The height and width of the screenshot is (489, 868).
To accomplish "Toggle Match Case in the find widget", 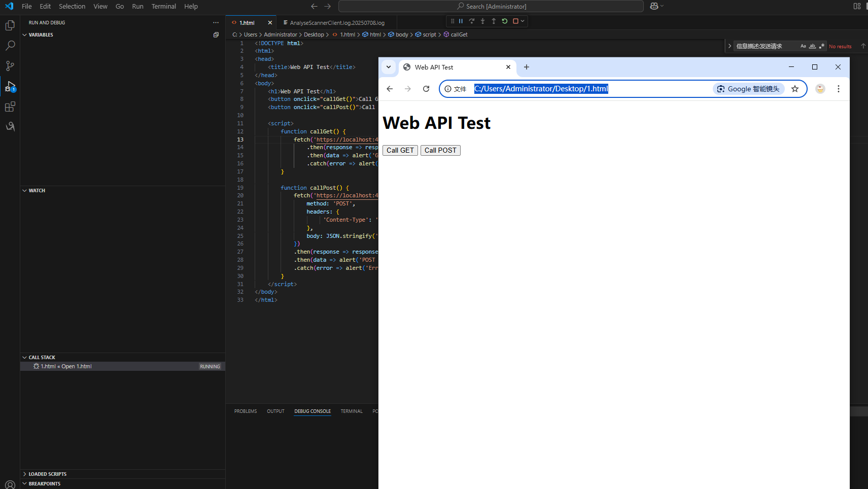I will 803,46.
